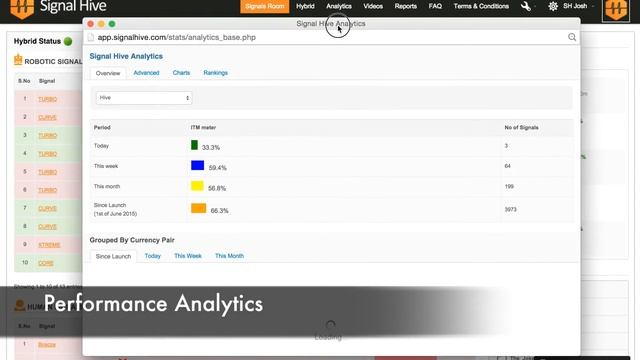Viewport: 640px width, 360px height.
Task: Open the wrench tools icon
Action: coord(526,6)
